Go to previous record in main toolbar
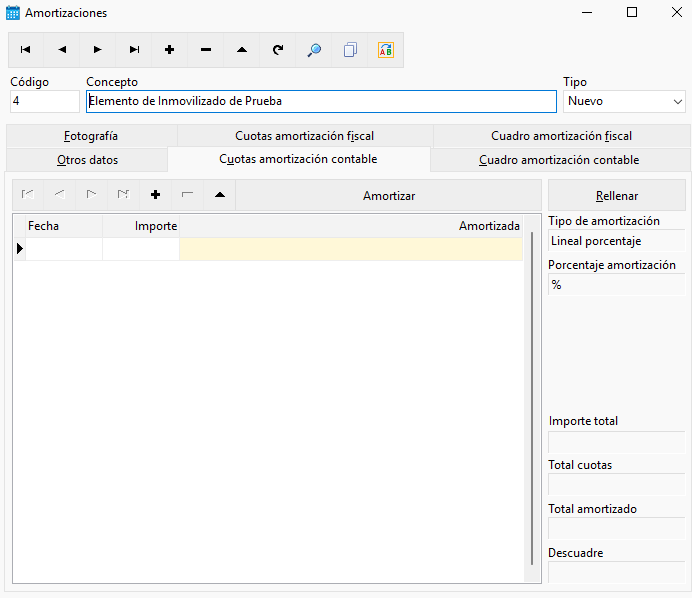This screenshot has width=692, height=598. (62, 50)
